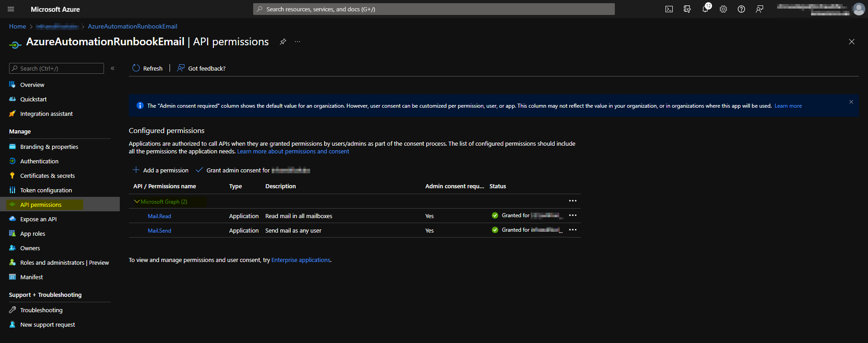Screen dimensions: 868x343
Task: Click the left menu Search box
Action: click(x=57, y=68)
